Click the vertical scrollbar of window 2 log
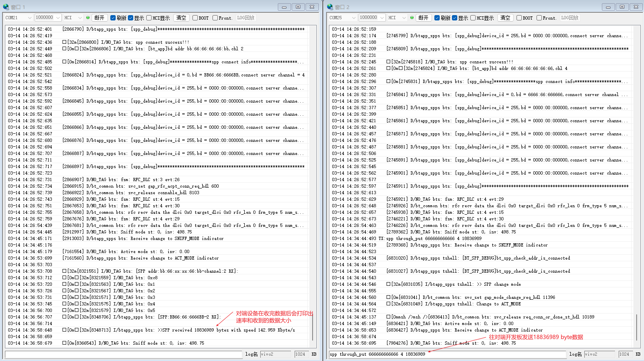The height and width of the screenshot is (361, 644). click(636, 327)
